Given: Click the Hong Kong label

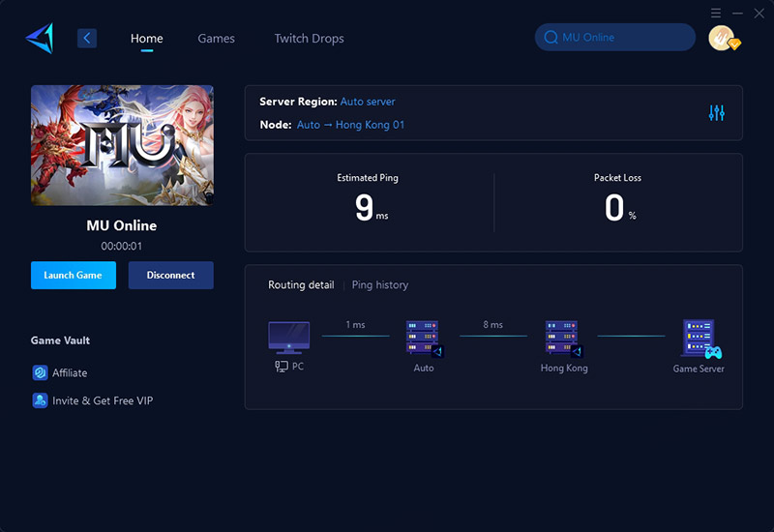Looking at the screenshot, I should tap(564, 369).
